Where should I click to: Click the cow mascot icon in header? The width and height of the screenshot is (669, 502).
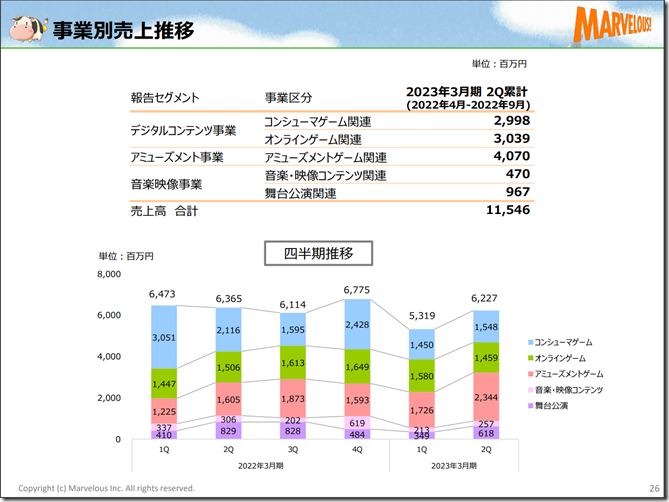(x=27, y=28)
